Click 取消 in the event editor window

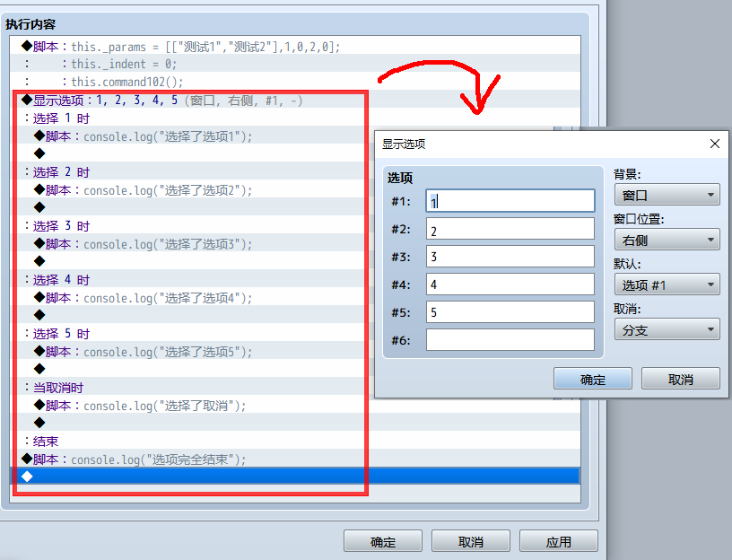coord(471,541)
